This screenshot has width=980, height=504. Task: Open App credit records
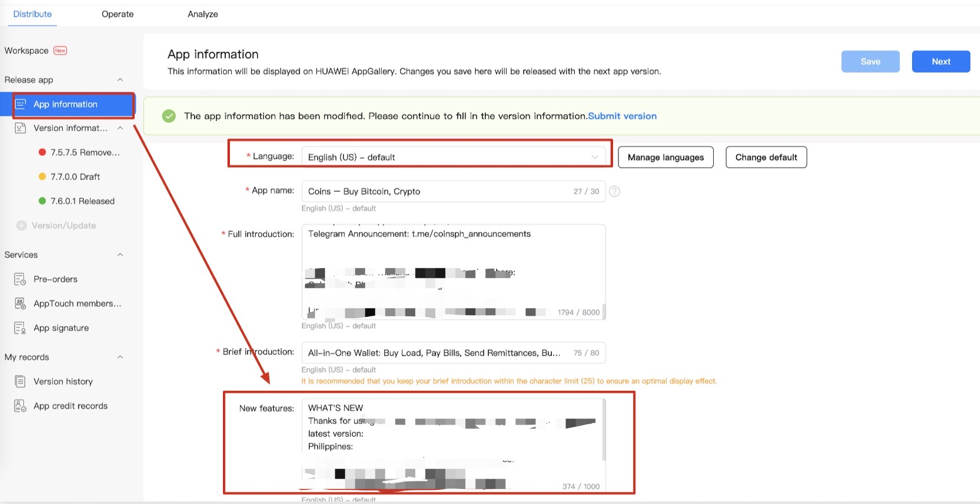click(x=71, y=406)
